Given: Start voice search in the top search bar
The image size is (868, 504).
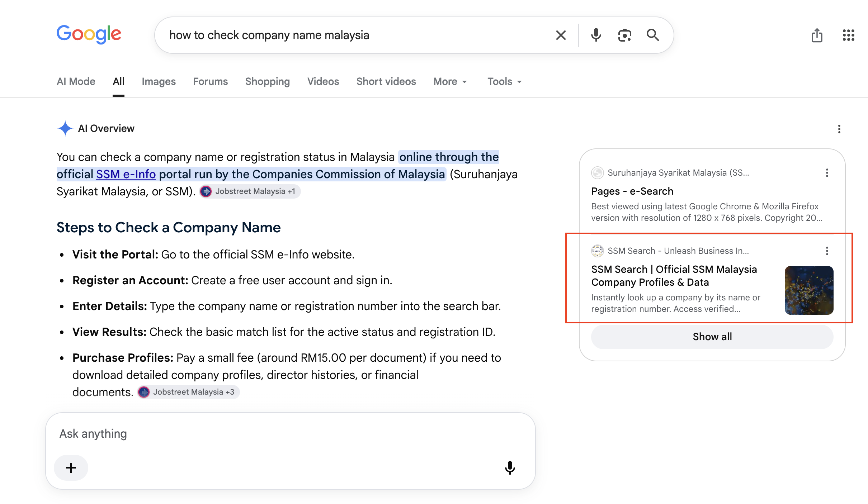Looking at the screenshot, I should (x=596, y=35).
